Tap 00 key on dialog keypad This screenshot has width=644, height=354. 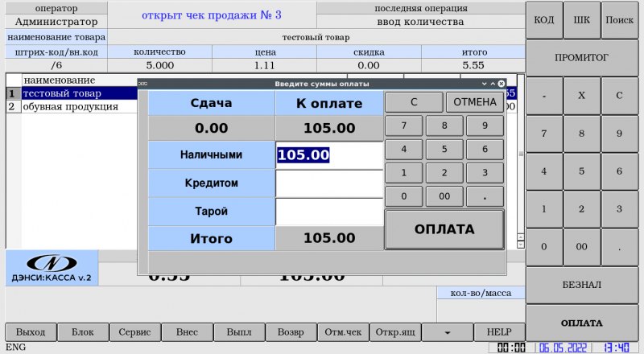click(444, 196)
